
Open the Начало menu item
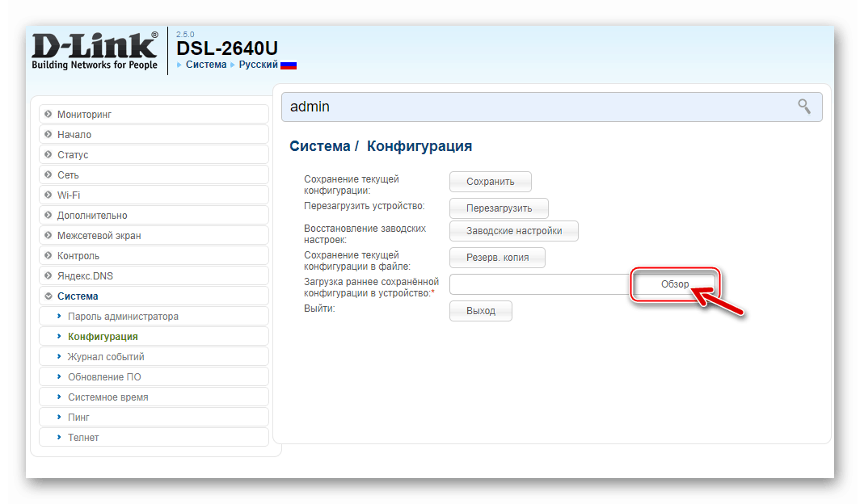(154, 134)
